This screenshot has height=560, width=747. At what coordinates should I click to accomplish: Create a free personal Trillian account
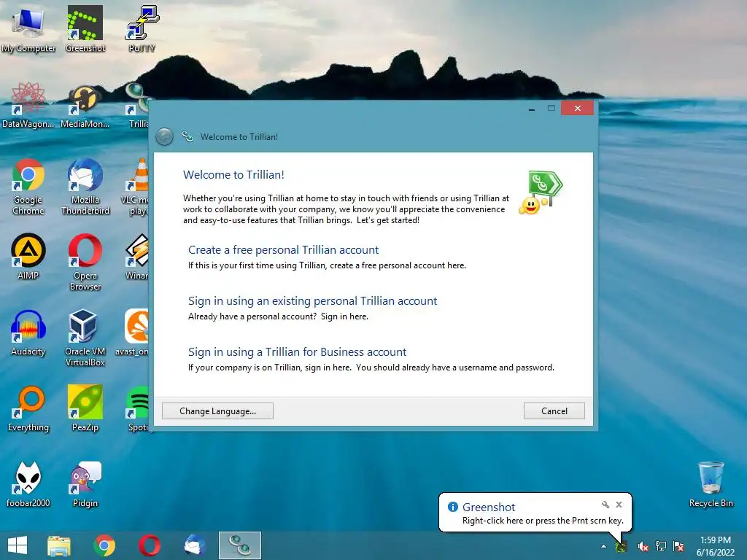(x=284, y=249)
